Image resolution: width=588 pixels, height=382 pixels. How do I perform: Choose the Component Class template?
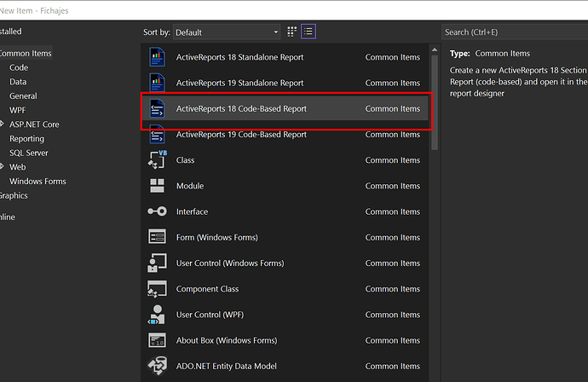285,289
